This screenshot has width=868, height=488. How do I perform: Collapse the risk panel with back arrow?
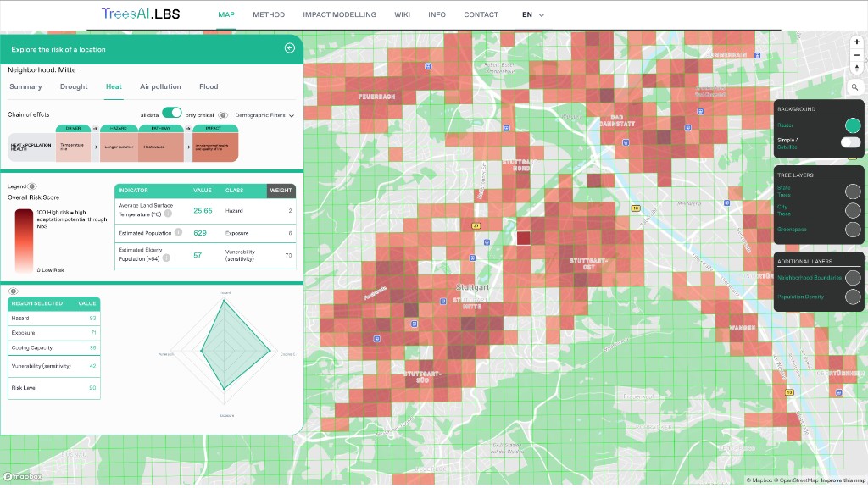click(289, 48)
